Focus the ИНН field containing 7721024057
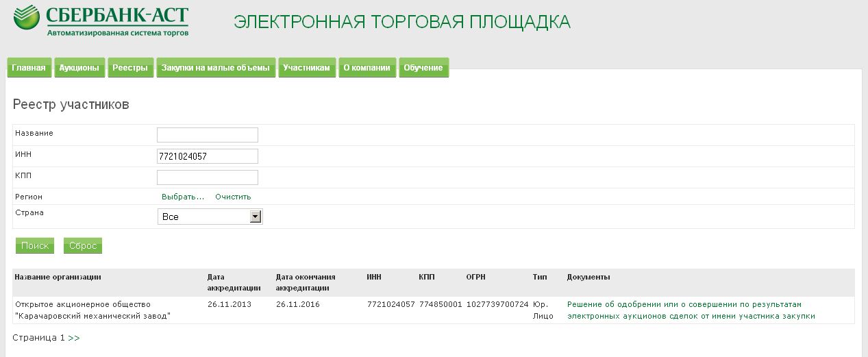This screenshot has width=868, height=357. click(x=208, y=156)
